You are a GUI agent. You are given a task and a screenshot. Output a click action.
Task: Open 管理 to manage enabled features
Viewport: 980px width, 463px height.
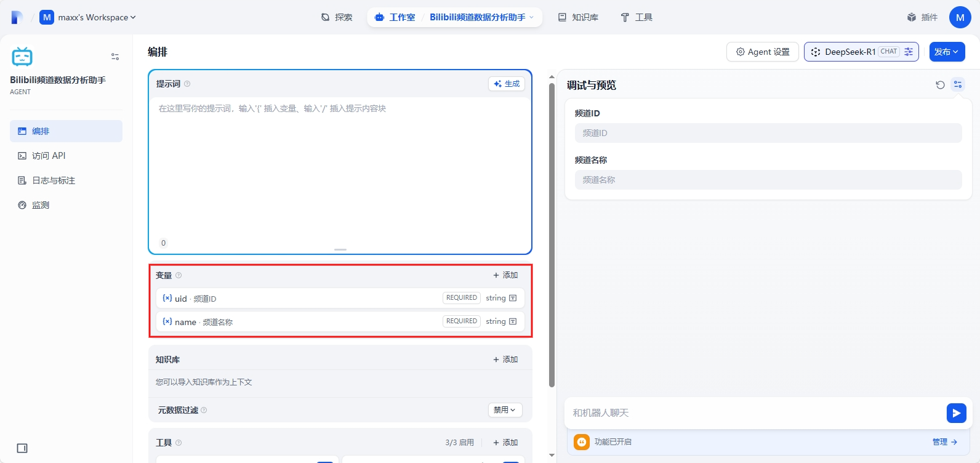(945, 442)
